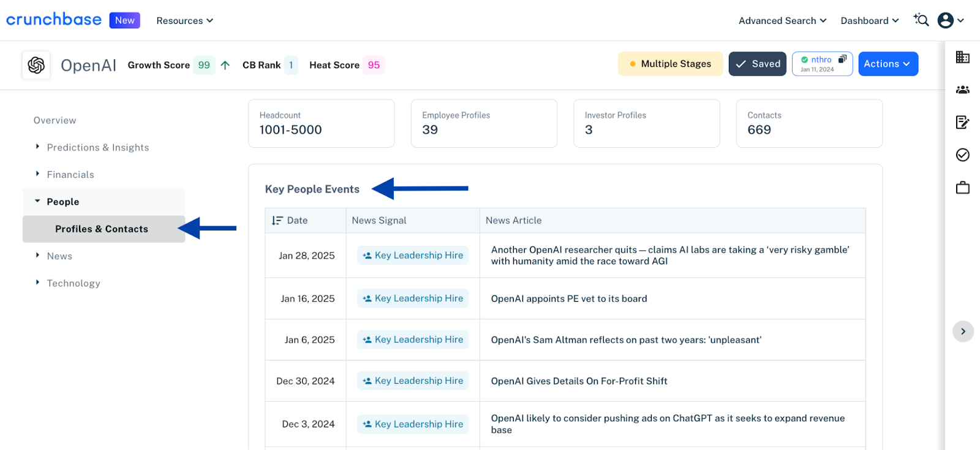Click Key Leadership Hire tag for Dec 30, 2024
The height and width of the screenshot is (450, 980).
click(413, 380)
